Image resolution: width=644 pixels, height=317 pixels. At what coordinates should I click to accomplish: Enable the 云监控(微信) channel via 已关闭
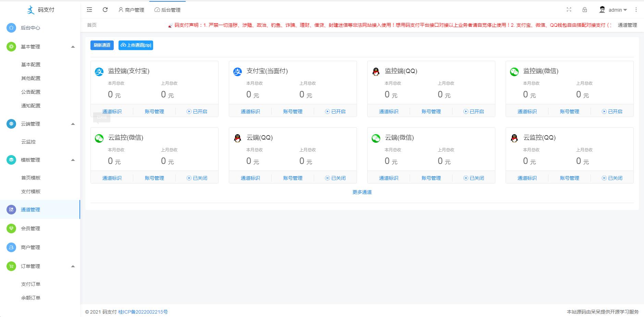click(x=197, y=178)
